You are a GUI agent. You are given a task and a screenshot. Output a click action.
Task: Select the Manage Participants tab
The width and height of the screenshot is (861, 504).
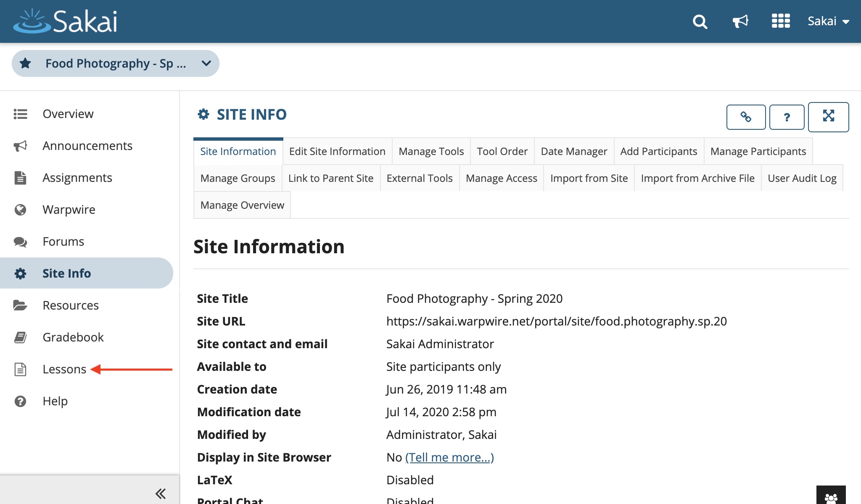(758, 151)
